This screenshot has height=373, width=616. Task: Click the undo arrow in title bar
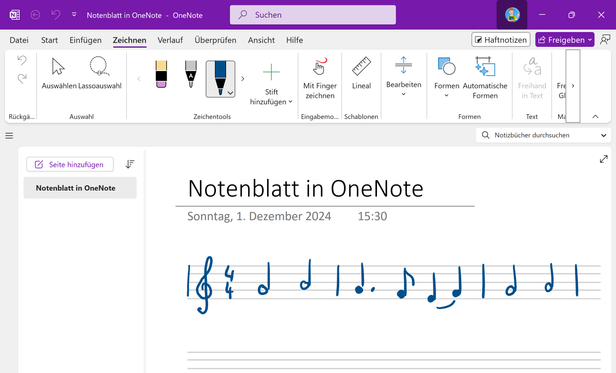pyautogui.click(x=56, y=15)
